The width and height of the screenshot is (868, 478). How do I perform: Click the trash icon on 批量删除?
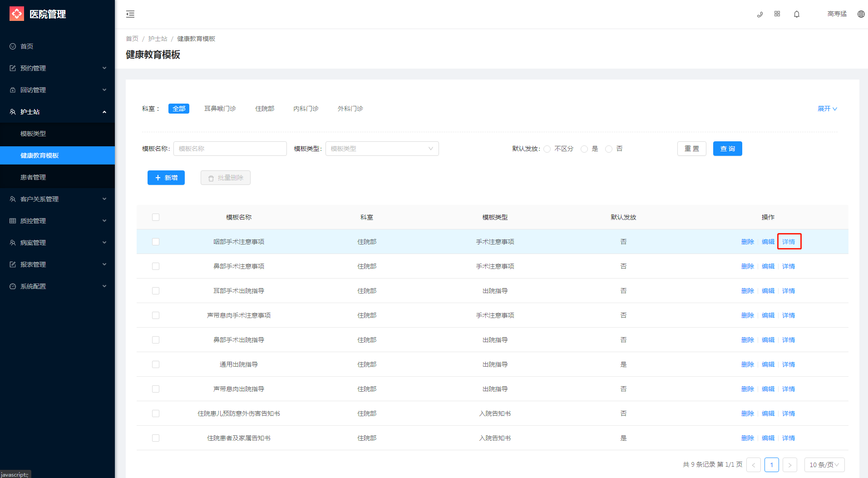pos(211,178)
